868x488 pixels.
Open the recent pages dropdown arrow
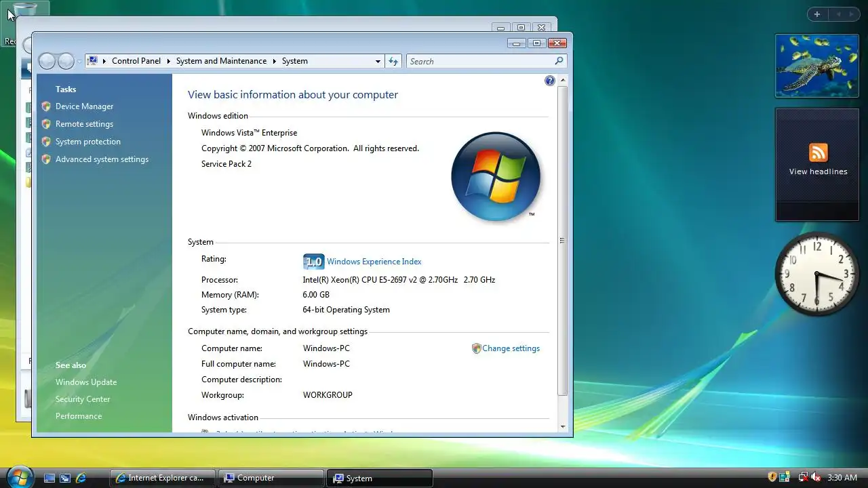click(x=79, y=62)
